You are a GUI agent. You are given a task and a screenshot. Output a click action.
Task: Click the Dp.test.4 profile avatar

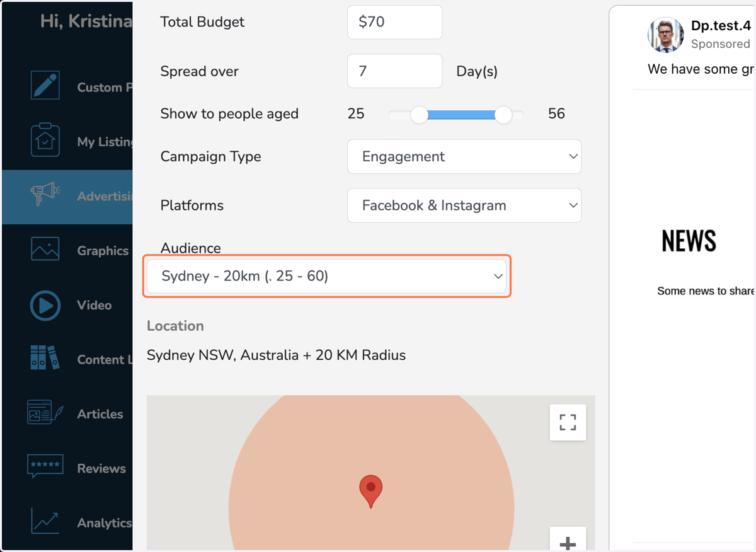[x=665, y=35]
